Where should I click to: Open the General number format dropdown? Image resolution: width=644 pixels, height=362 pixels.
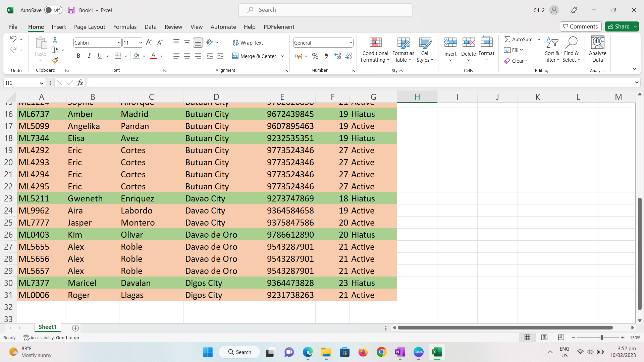click(x=351, y=43)
